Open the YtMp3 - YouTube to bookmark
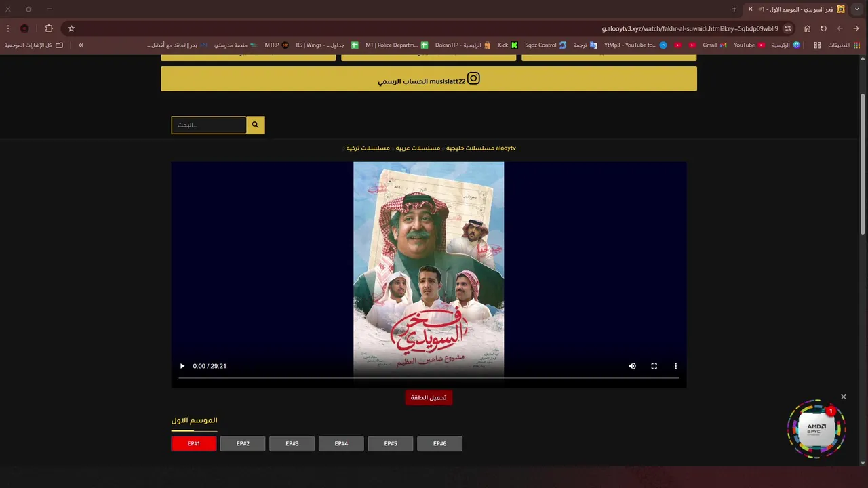The image size is (868, 488). pyautogui.click(x=635, y=45)
